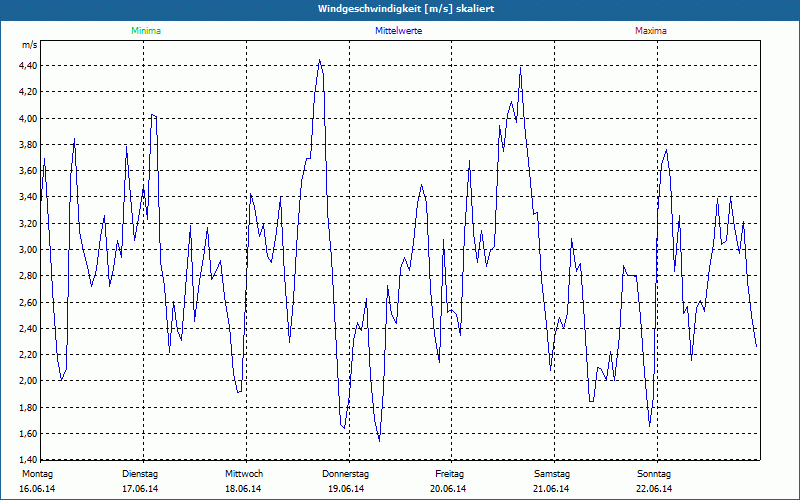Click the 2,00 y-axis value
The image size is (800, 500).
pos(29,381)
